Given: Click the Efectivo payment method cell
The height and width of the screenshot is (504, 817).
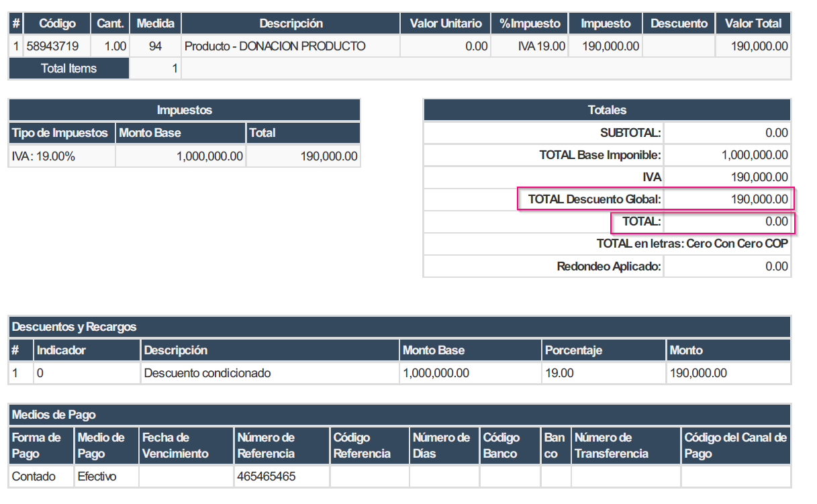Looking at the screenshot, I should pyautogui.click(x=97, y=476).
